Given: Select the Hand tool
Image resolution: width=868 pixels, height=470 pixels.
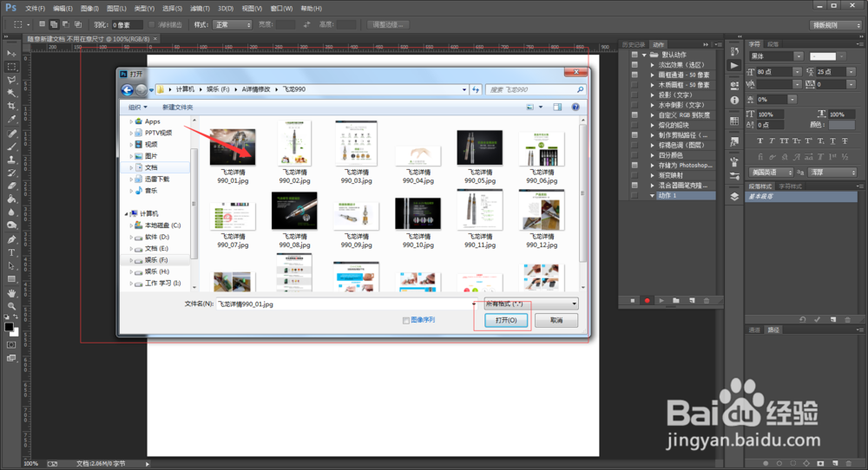Looking at the screenshot, I should click(11, 293).
